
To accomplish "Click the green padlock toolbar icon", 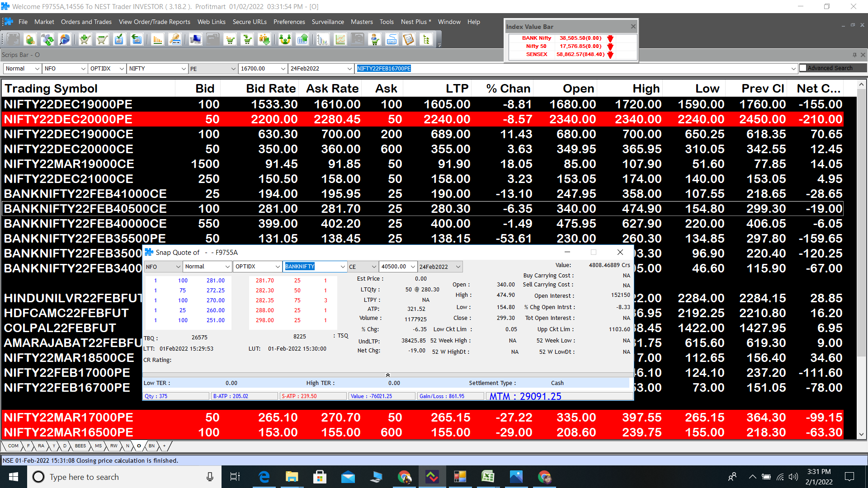I will tap(30, 40).
